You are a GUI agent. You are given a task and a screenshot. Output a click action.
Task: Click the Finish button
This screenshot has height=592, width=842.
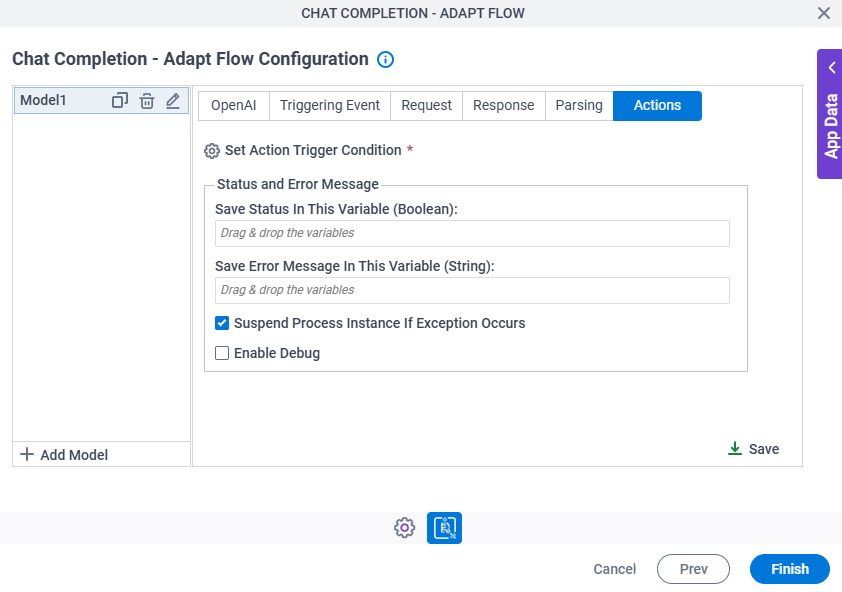coord(790,569)
